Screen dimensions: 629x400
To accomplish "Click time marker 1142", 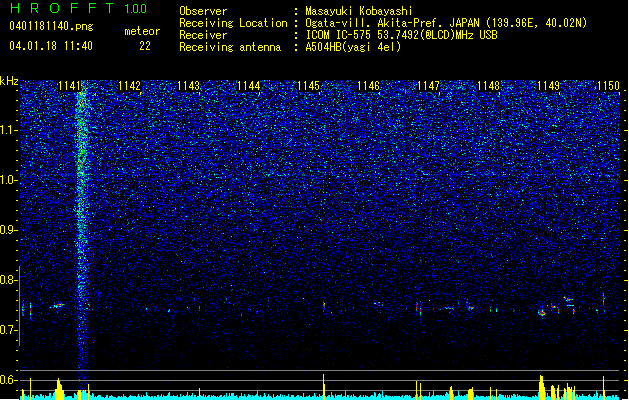I will (x=129, y=86).
